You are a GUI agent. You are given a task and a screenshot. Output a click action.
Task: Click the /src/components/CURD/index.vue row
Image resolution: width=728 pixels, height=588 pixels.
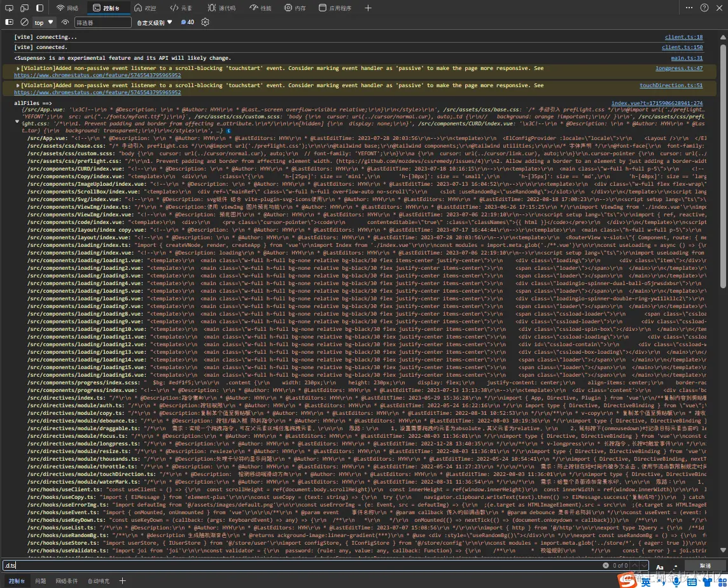click(x=367, y=169)
